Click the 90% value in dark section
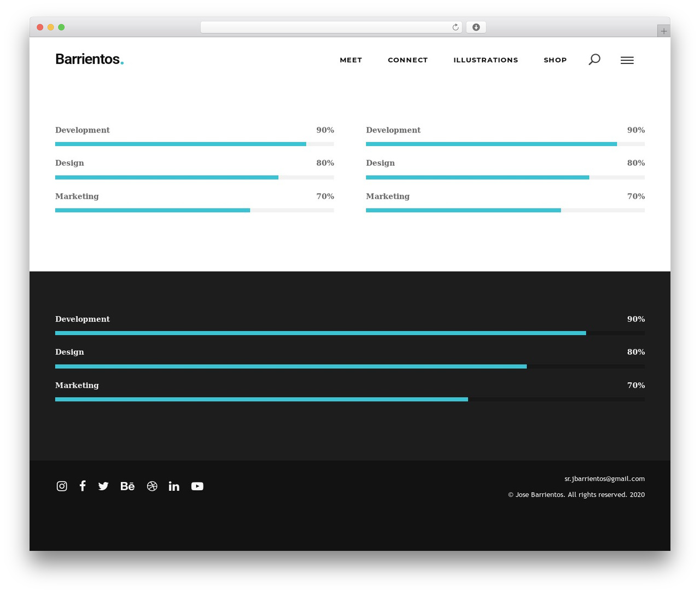This screenshot has width=700, height=593. point(636,319)
